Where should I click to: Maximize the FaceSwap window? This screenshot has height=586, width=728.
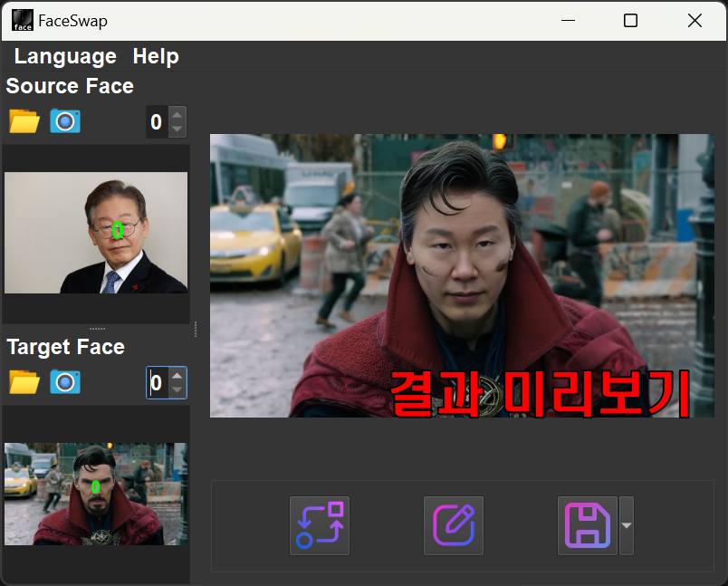[630, 21]
